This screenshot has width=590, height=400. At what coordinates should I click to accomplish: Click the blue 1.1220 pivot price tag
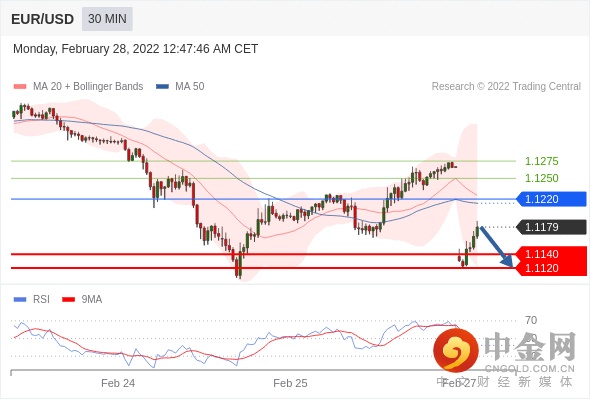[x=551, y=199]
